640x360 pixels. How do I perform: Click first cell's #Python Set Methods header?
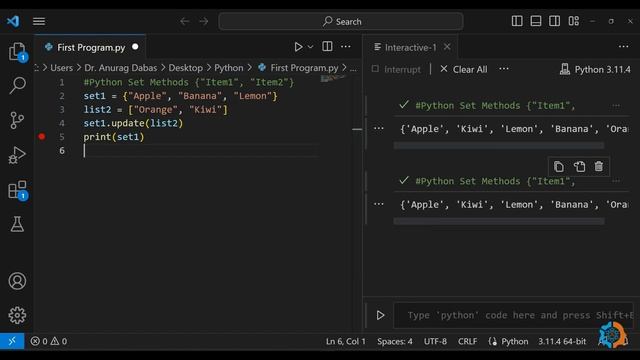click(x=495, y=106)
